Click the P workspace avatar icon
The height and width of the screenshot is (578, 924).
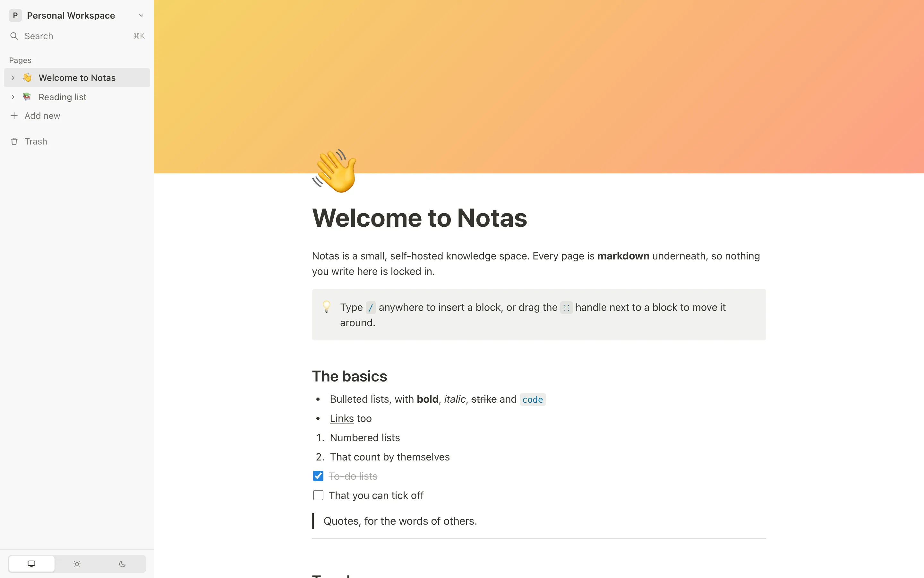15,16
